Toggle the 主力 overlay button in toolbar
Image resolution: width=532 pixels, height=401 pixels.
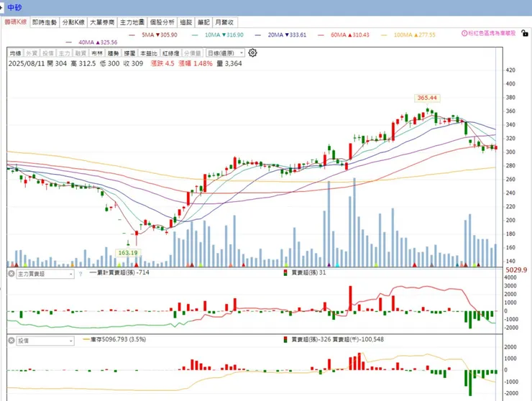coord(65,53)
